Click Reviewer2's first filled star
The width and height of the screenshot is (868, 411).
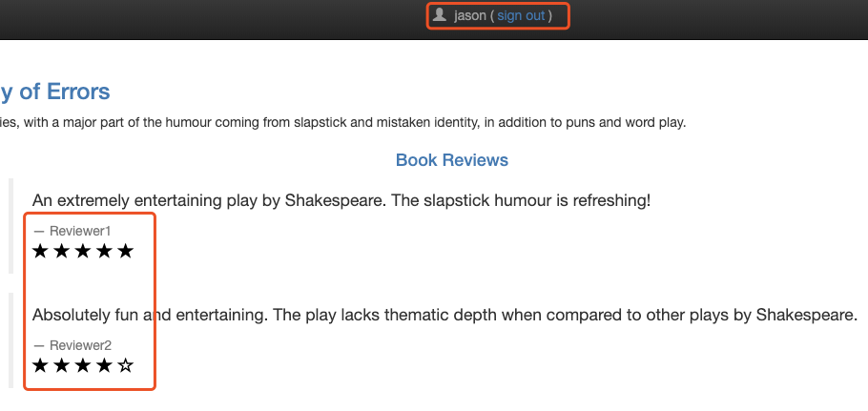40,365
